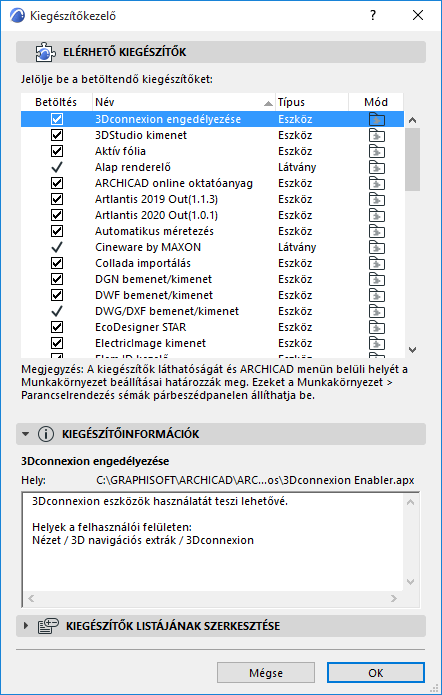The width and height of the screenshot is (442, 695).
Task: Click the add-on description text box
Action: [x=220, y=549]
